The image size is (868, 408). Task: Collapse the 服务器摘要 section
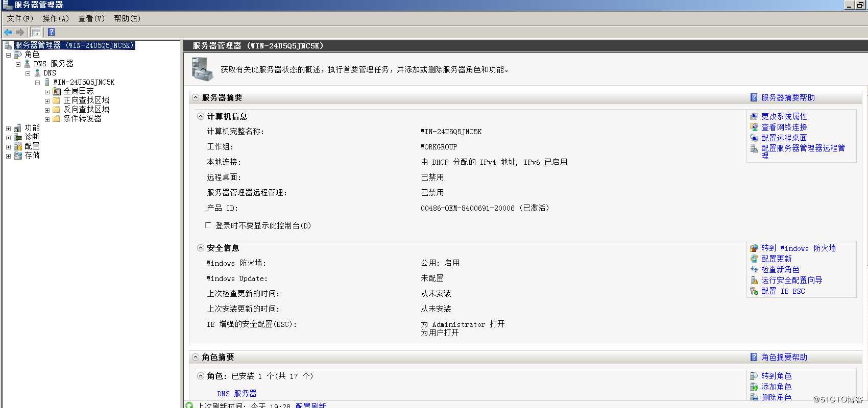coord(196,97)
